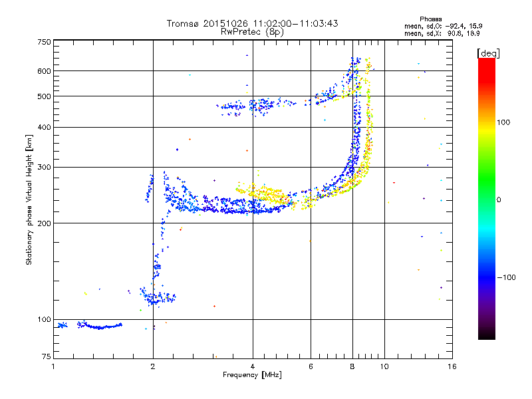Click the 'Phases' label at top right
The height and width of the screenshot is (399, 532).
[x=430, y=19]
